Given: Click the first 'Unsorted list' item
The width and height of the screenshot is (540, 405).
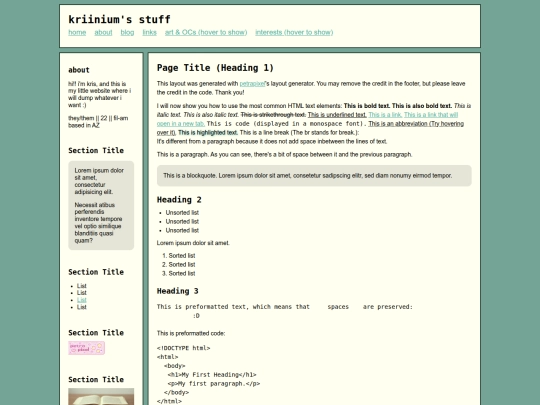Looking at the screenshot, I should point(182,213).
